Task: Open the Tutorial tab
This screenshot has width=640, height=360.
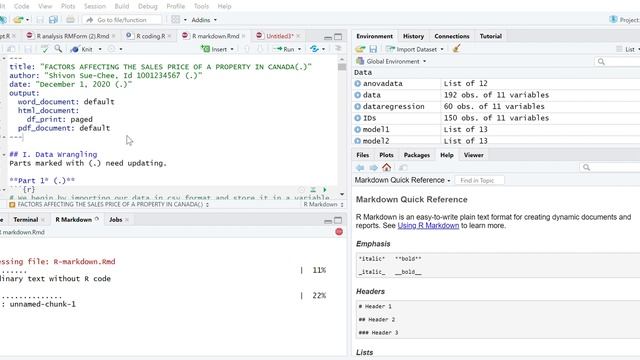Action: tap(491, 36)
